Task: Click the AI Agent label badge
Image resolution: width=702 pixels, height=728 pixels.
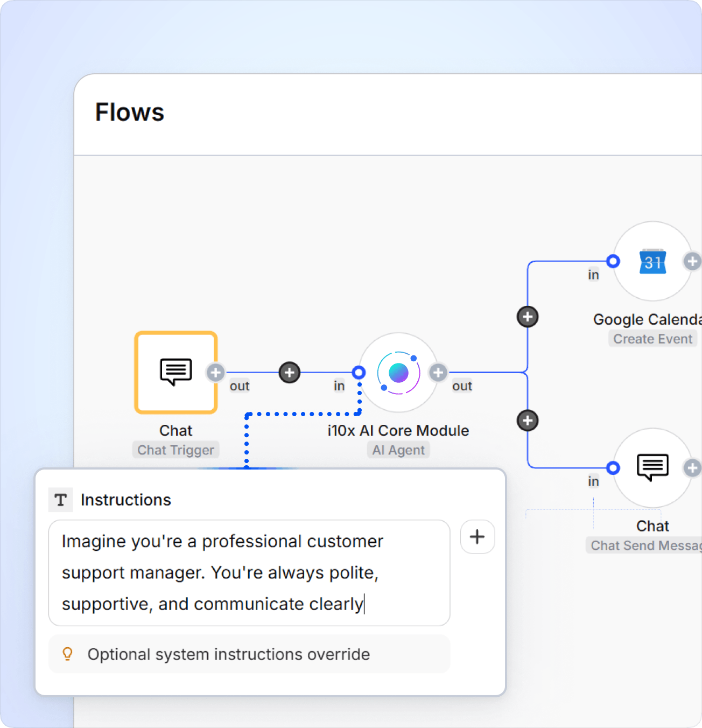Action: point(398,450)
